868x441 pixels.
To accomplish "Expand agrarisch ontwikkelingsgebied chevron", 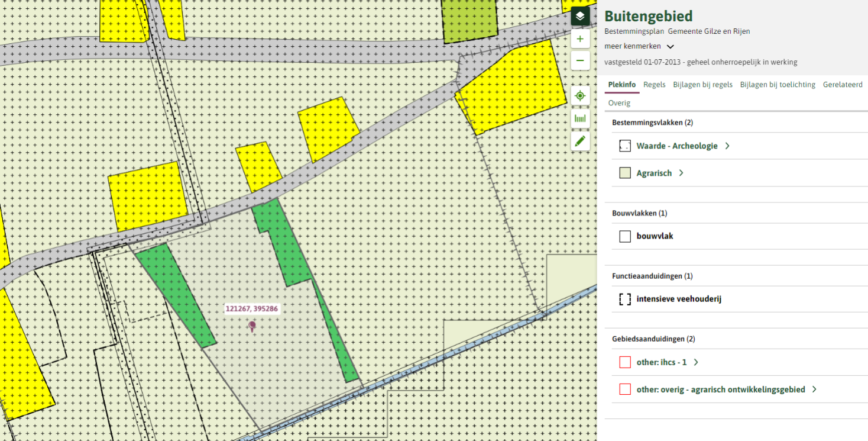I will [814, 390].
